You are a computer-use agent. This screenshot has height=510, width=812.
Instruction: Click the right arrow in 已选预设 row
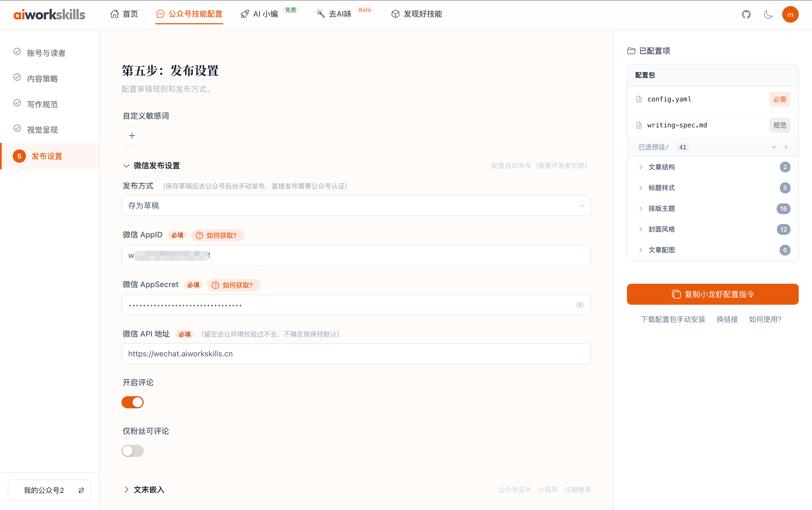786,147
